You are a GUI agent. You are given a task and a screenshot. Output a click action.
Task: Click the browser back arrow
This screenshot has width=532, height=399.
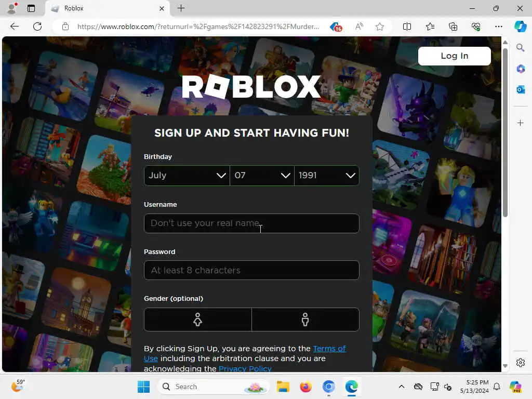tap(15, 26)
